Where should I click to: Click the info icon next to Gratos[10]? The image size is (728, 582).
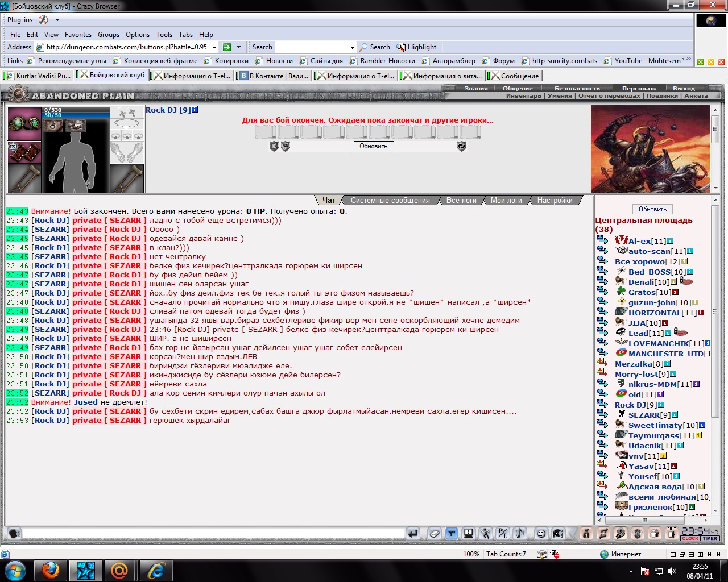click(675, 292)
